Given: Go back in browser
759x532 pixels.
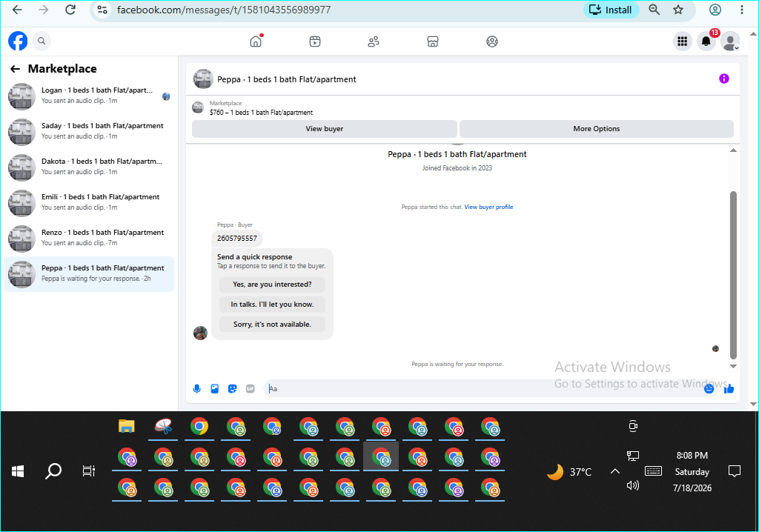Looking at the screenshot, I should pos(18,10).
